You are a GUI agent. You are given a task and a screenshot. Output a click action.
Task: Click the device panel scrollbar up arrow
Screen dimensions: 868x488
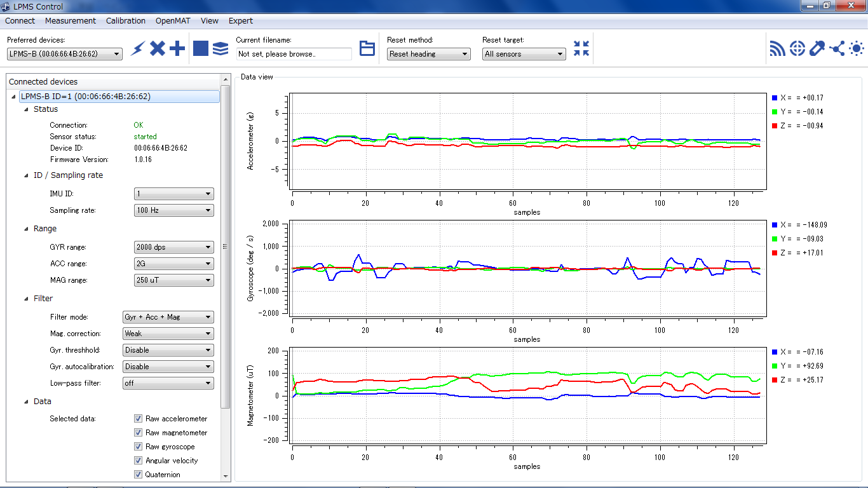click(225, 79)
